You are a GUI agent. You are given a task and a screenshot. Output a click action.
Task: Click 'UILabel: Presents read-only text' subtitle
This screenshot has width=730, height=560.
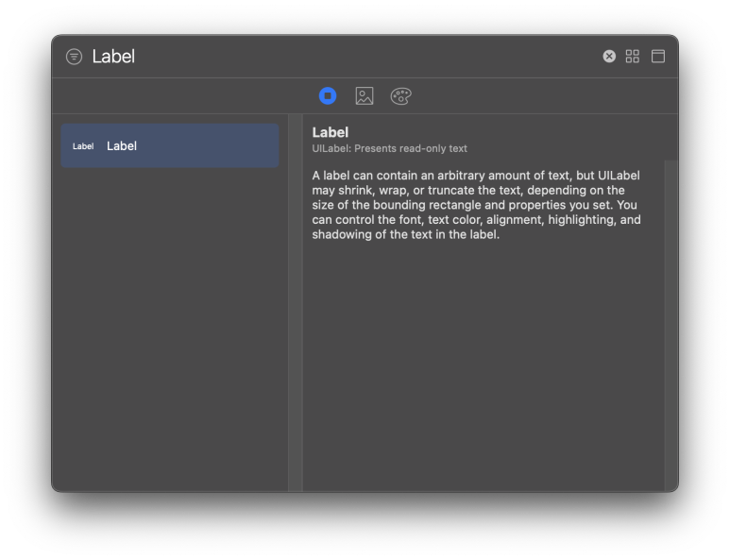(390, 148)
